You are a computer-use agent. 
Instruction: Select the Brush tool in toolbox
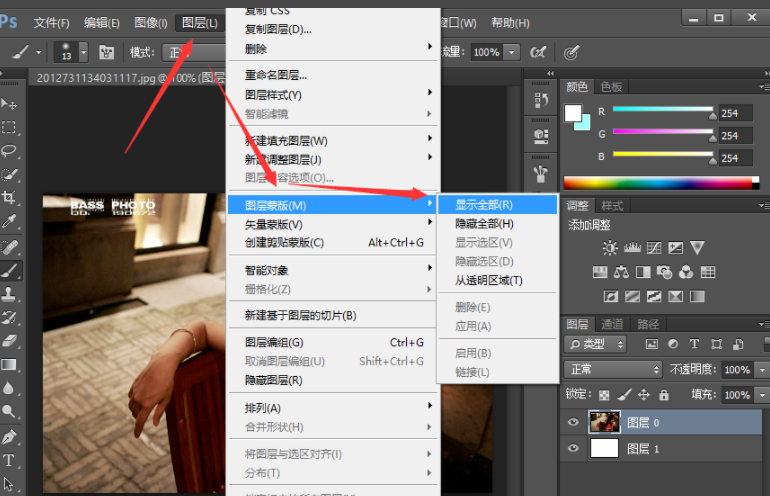click(10, 270)
